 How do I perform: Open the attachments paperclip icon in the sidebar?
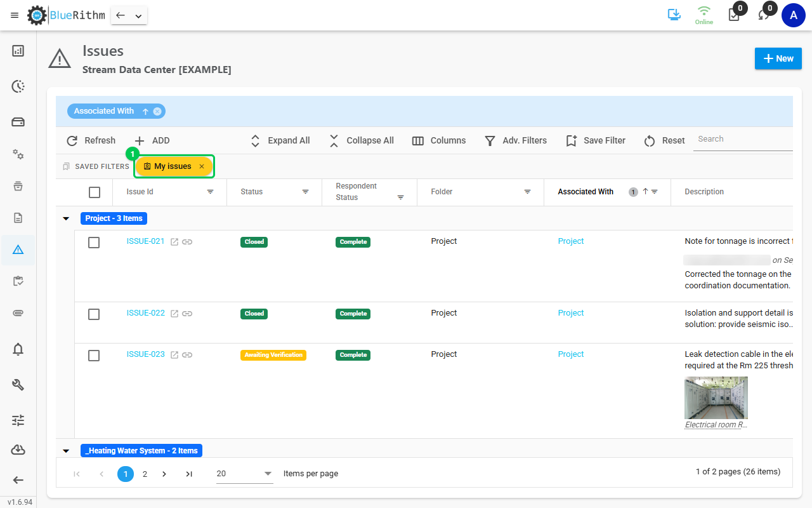pos(18,313)
